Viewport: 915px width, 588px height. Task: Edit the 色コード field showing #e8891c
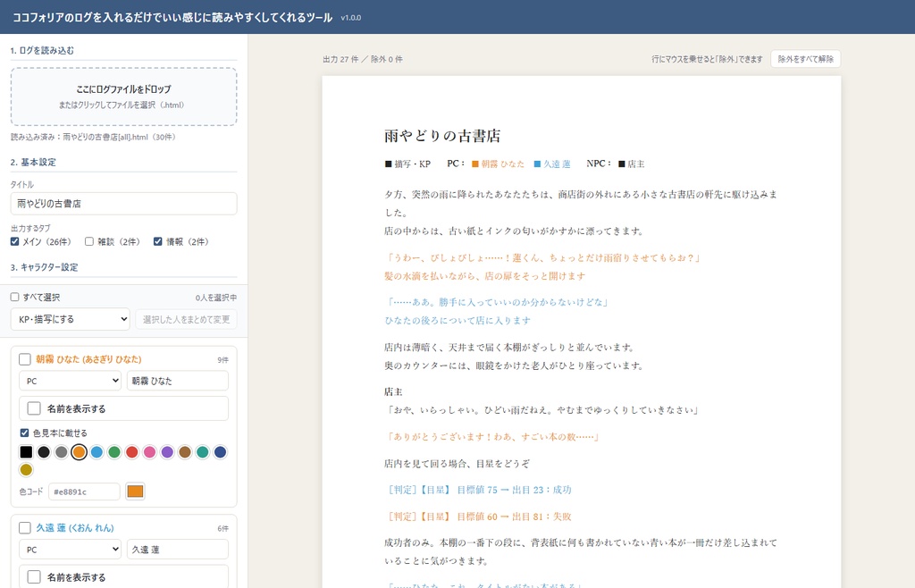point(84,491)
